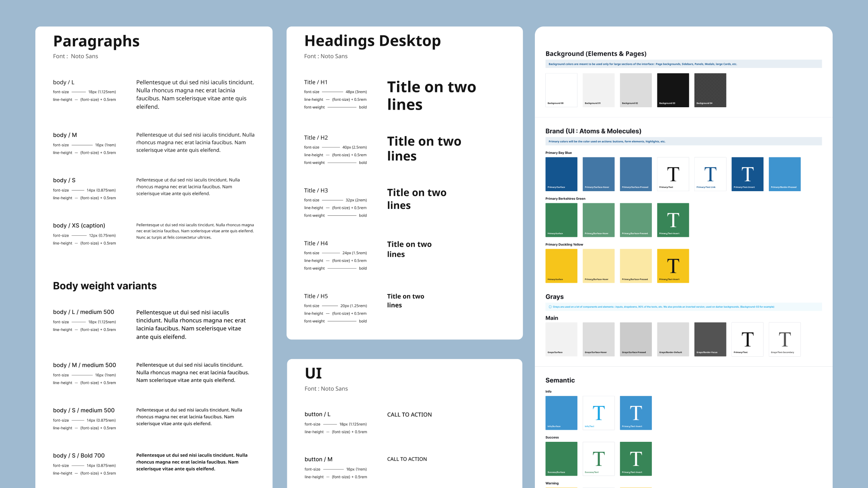Click the Success/Text green T swatch
This screenshot has height=488, width=868.
pyautogui.click(x=598, y=459)
